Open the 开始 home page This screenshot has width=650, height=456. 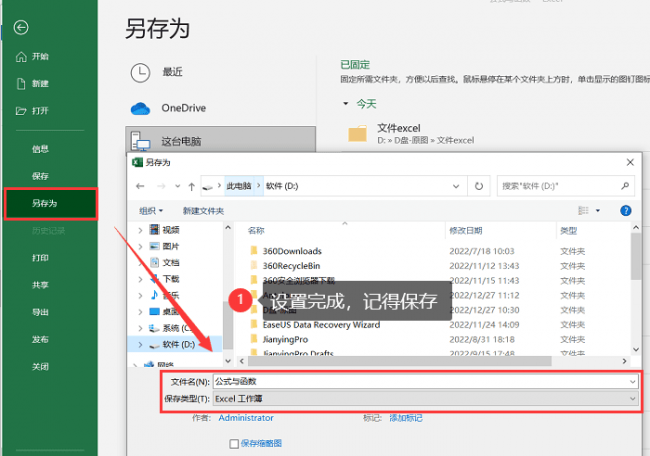(x=32, y=56)
